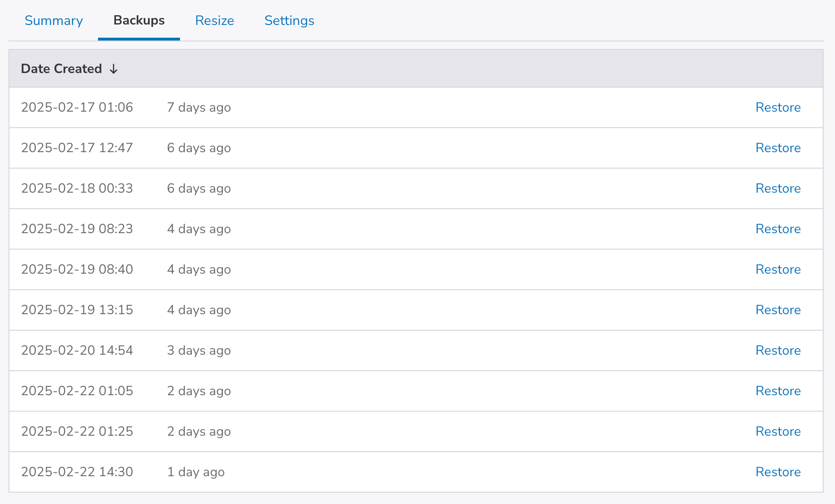Select the 7 days ago row text

click(199, 107)
